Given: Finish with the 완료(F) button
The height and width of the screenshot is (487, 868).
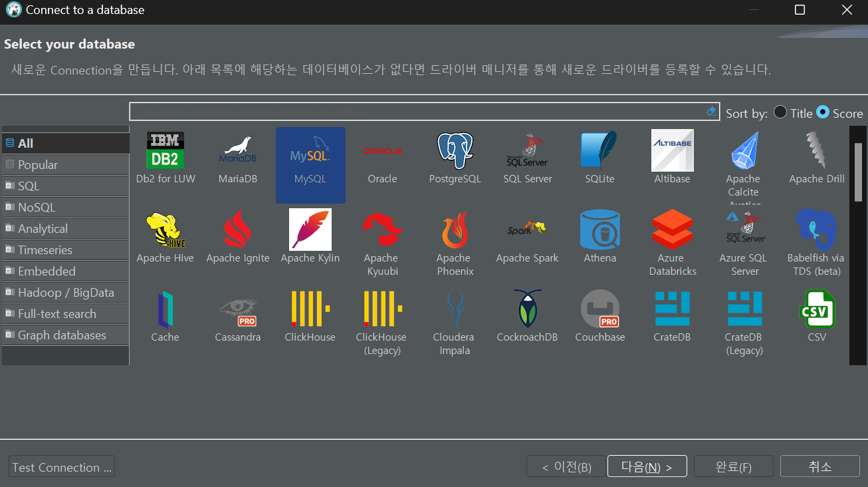Looking at the screenshot, I should tap(734, 466).
